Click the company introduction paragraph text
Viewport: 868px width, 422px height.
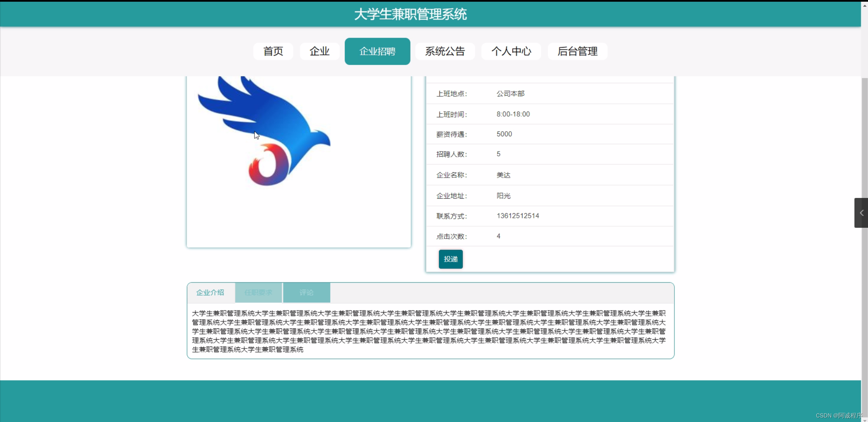(x=429, y=331)
